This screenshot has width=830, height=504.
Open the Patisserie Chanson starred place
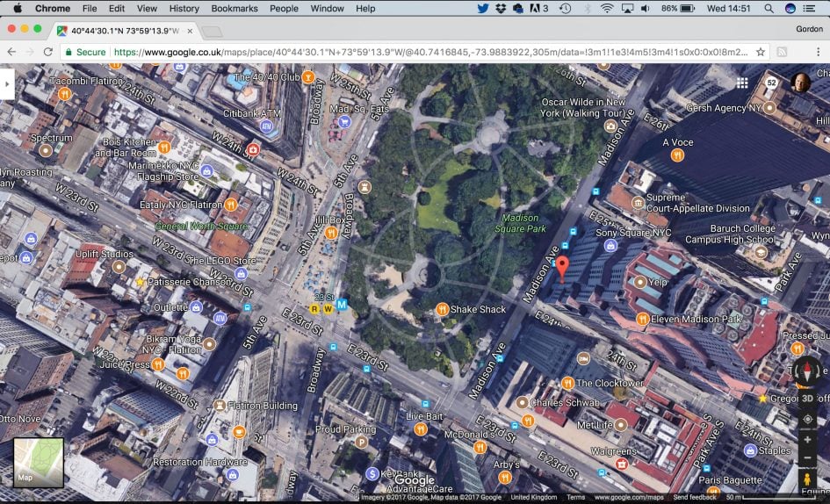[141, 282]
